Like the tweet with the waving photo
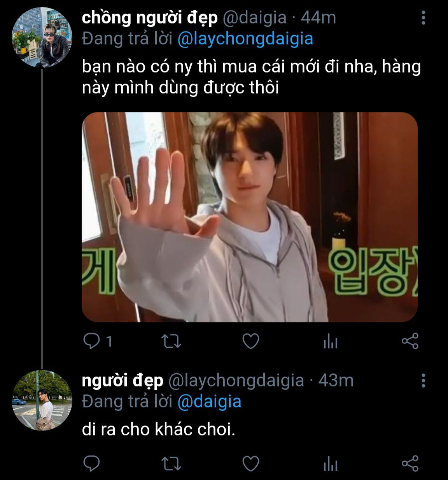This screenshot has width=448, height=480. tap(250, 342)
